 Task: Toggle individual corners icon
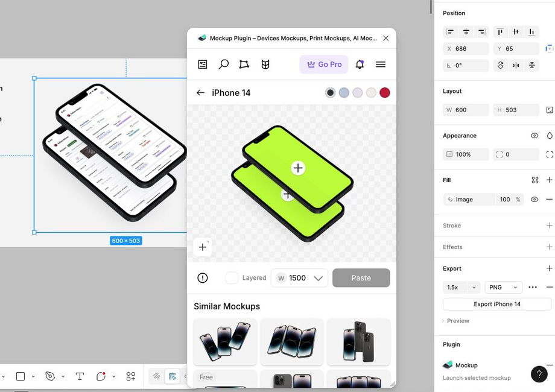click(550, 154)
